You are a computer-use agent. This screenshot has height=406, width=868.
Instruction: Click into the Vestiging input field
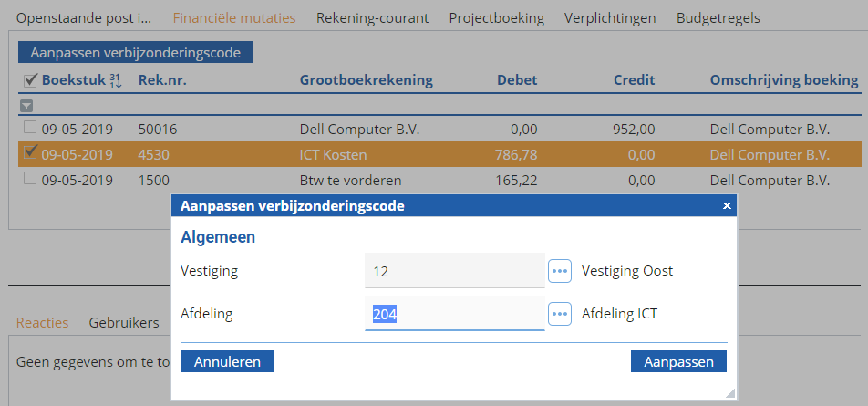tap(454, 271)
